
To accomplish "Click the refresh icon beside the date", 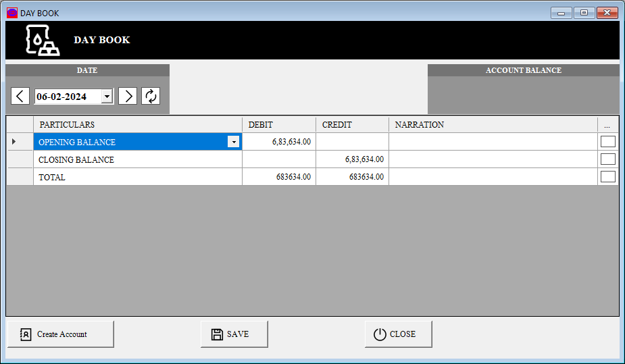I will [x=151, y=96].
